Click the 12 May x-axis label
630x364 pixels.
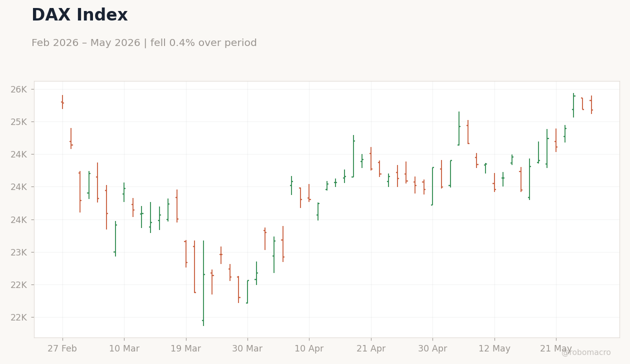[x=494, y=348]
